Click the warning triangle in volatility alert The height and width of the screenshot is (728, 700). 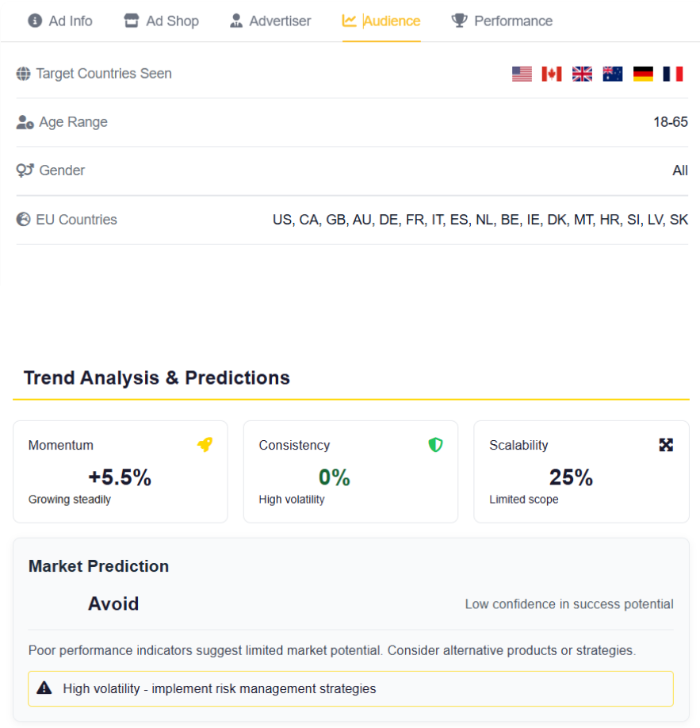[44, 688]
